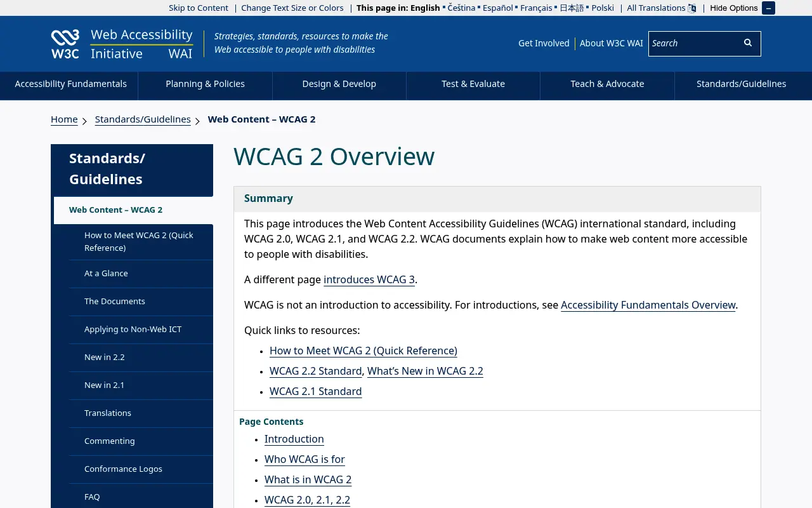Screen dimensions: 812x508
Task: Skip to Content link
Action: (x=199, y=8)
